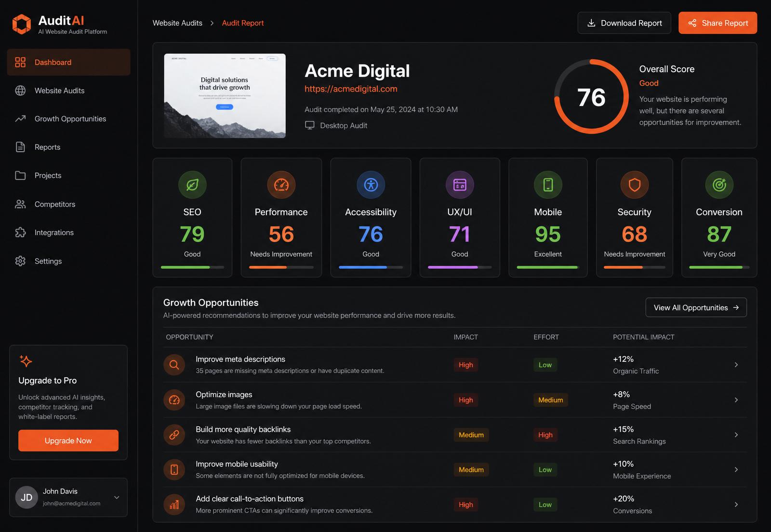The width and height of the screenshot is (771, 532).
Task: Expand the Improve mobile usability row chevron
Action: [x=736, y=469]
